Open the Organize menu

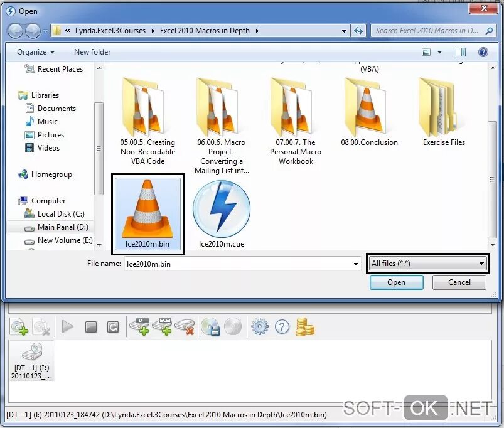pyautogui.click(x=36, y=52)
